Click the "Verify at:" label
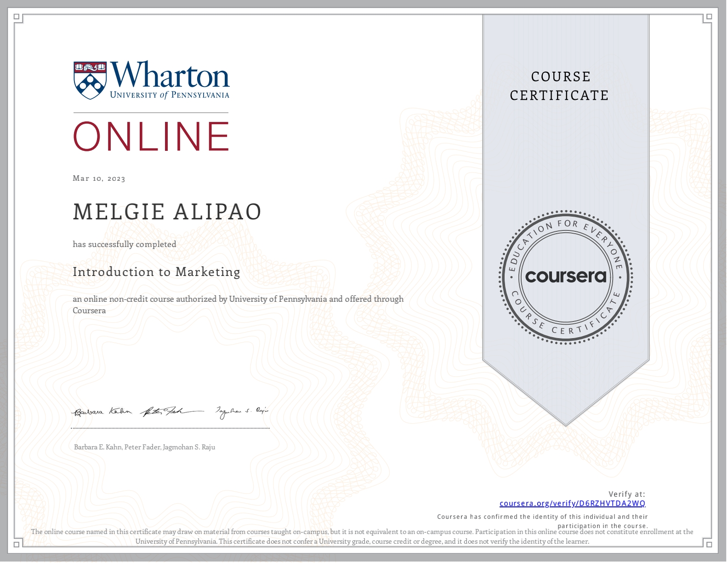Viewport: 728px width, 563px height. click(627, 494)
